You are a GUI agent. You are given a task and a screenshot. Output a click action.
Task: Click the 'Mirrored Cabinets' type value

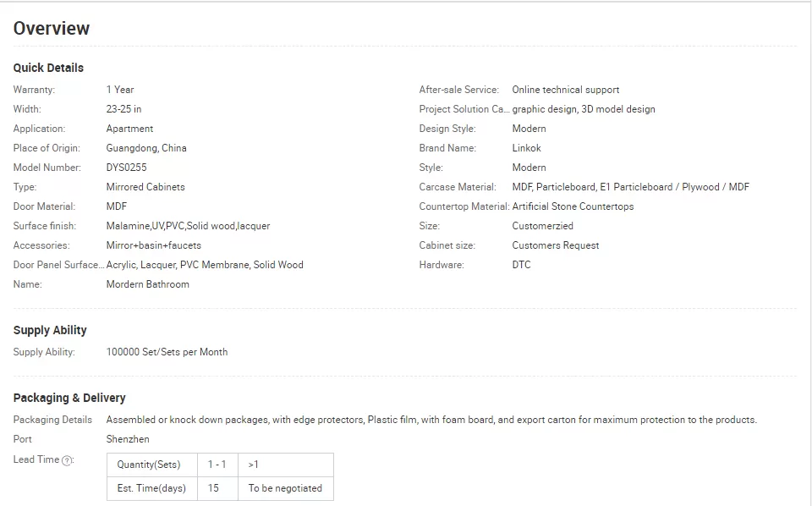pyautogui.click(x=145, y=187)
